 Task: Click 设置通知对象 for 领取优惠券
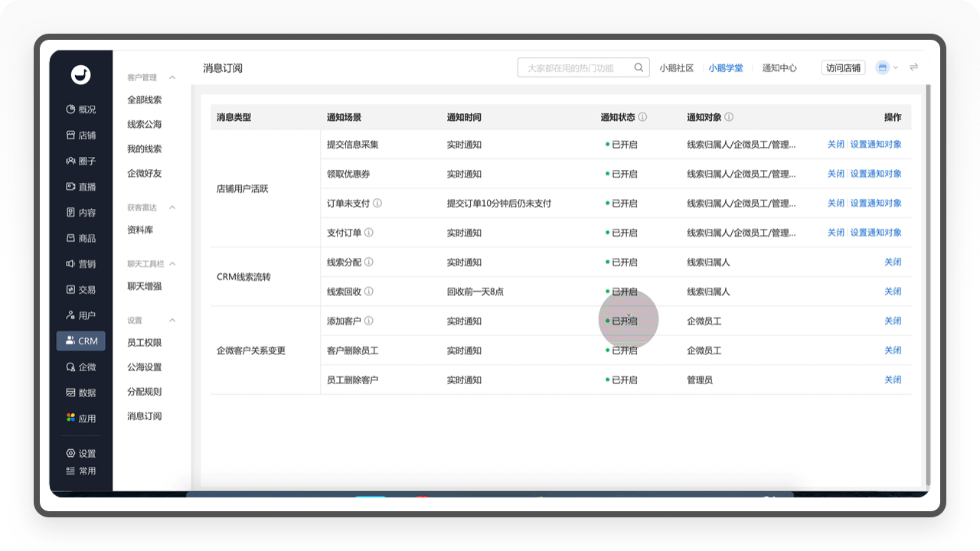click(876, 174)
